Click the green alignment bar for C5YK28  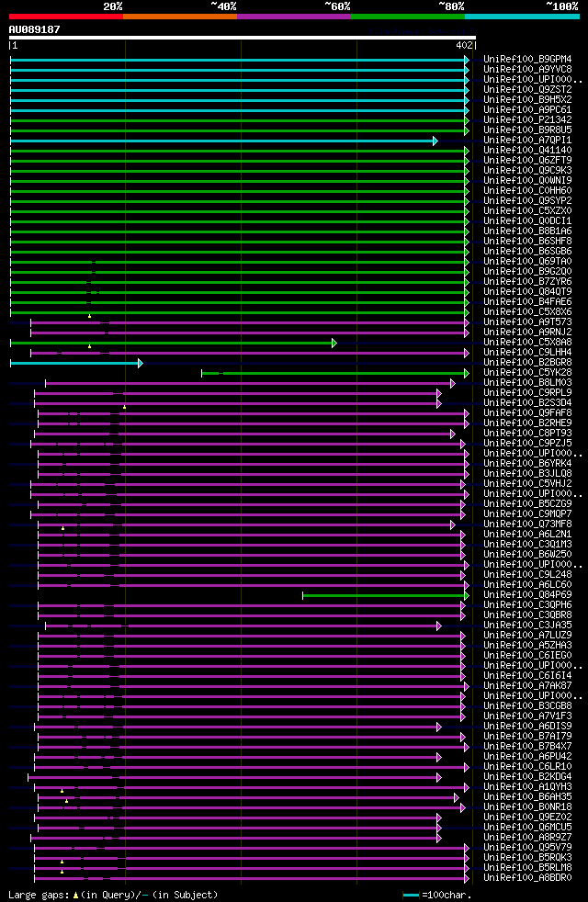[334, 374]
